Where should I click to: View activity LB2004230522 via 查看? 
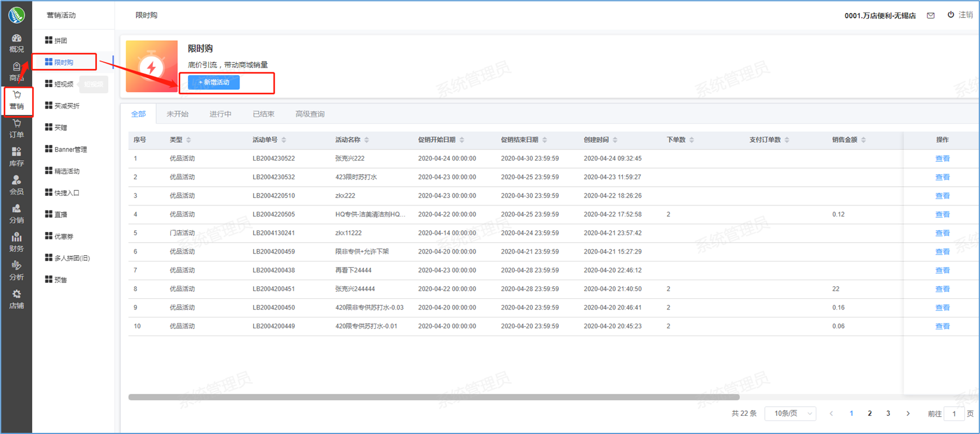tap(943, 158)
